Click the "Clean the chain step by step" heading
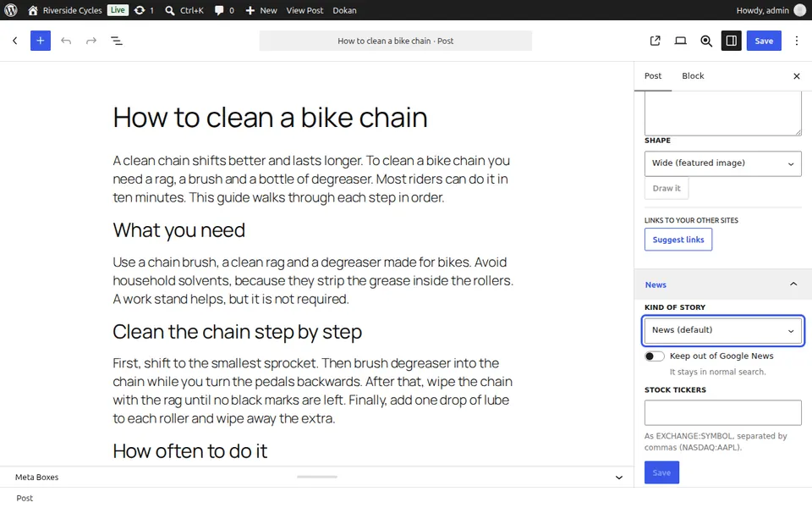The height and width of the screenshot is (508, 812). tap(237, 332)
